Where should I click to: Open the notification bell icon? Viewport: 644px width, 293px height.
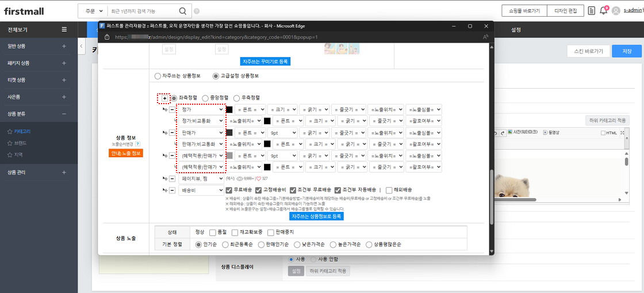603,11
